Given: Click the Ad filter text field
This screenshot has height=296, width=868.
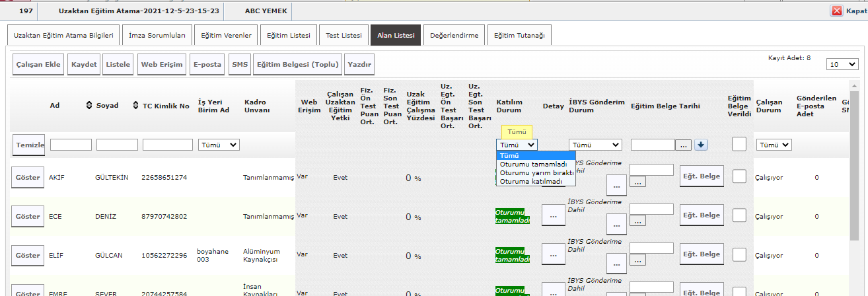Looking at the screenshot, I should point(71,145).
